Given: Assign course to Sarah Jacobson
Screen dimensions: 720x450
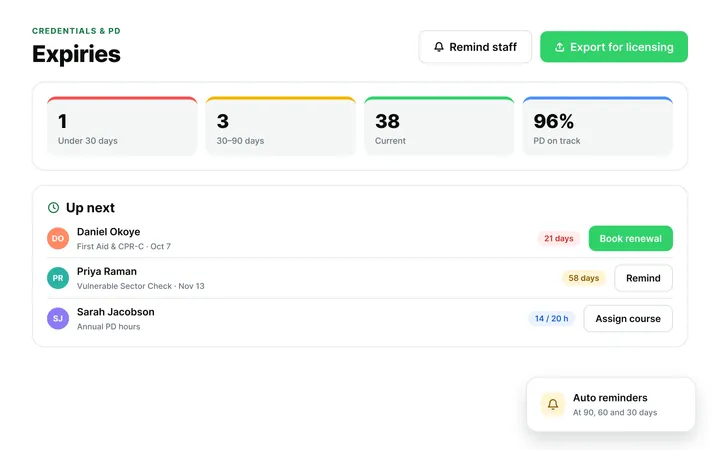Looking at the screenshot, I should [x=628, y=318].
